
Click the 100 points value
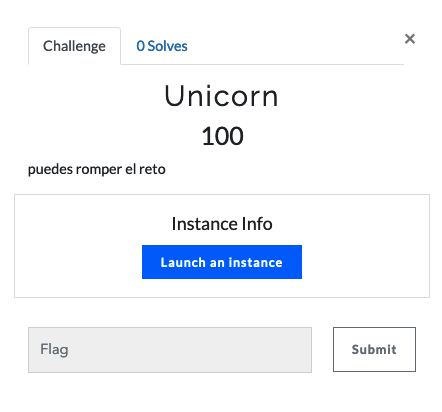(x=222, y=136)
